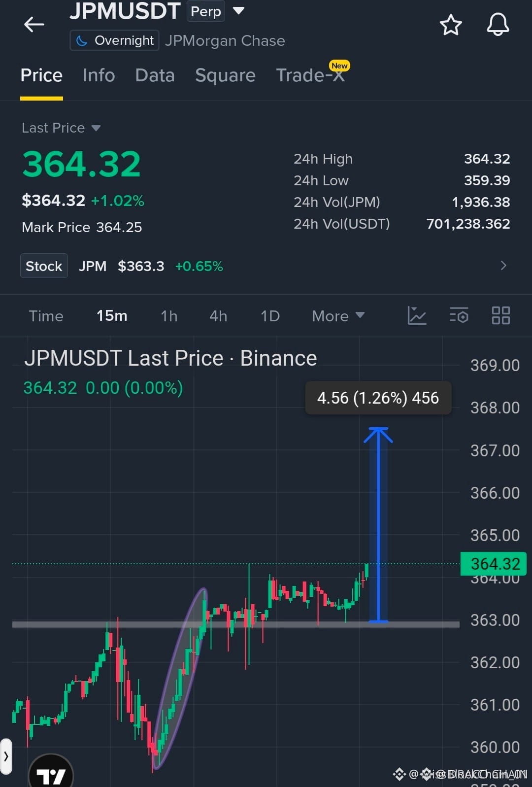Click the JPMorgan Chase company name
Screen dimensions: 532x787
(225, 40)
